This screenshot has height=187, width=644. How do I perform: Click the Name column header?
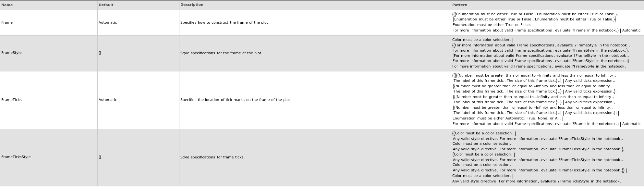pos(7,5)
